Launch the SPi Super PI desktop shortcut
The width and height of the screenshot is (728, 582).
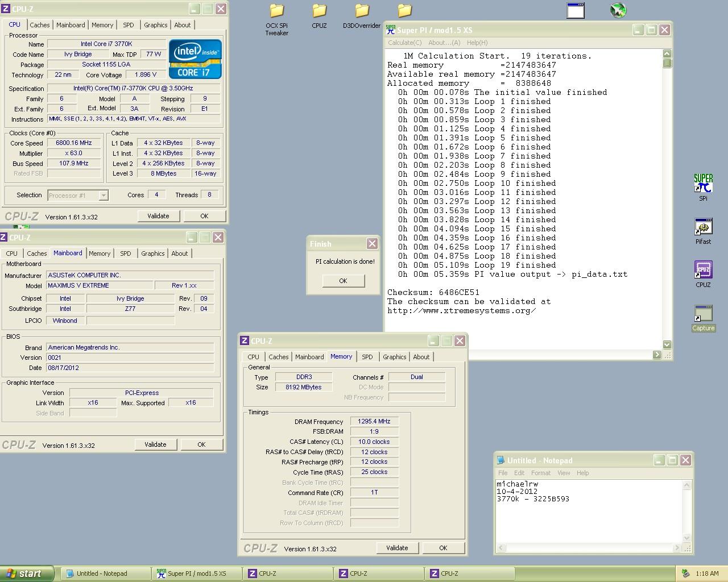click(x=703, y=188)
